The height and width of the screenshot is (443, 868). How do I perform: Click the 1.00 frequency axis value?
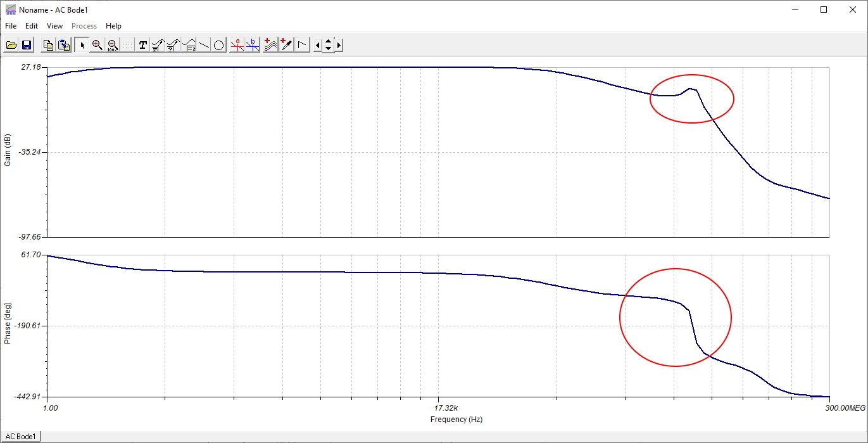coord(50,408)
